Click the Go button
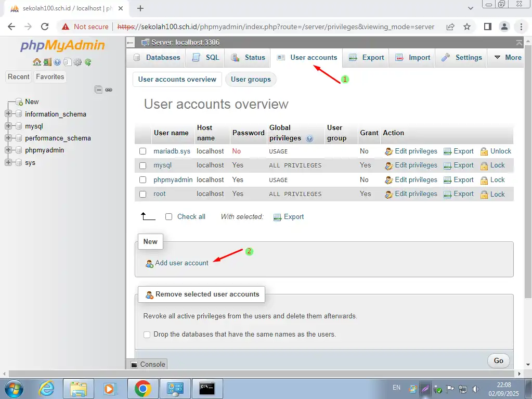The height and width of the screenshot is (399, 532). 498,361
